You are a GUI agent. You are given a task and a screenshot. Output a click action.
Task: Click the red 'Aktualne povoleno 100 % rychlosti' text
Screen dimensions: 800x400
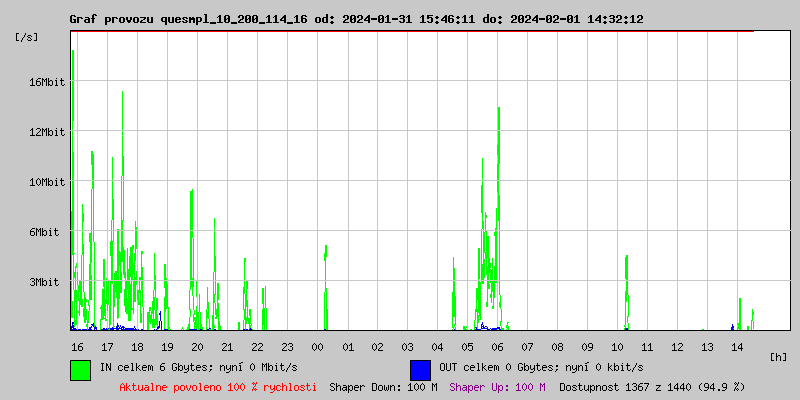coord(218,386)
